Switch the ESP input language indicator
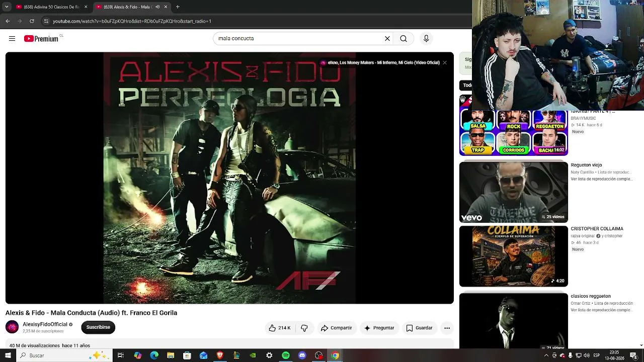 pos(597,355)
